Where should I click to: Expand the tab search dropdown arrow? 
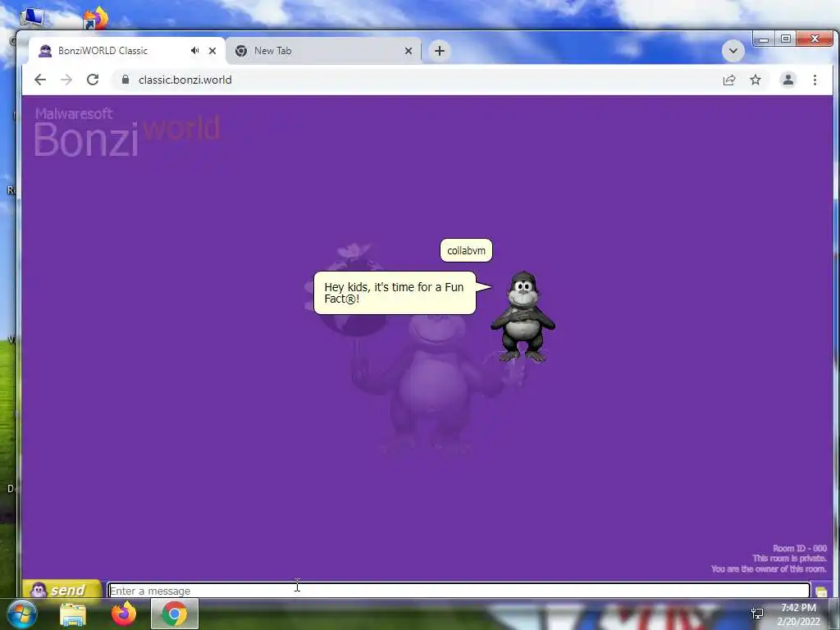733,51
